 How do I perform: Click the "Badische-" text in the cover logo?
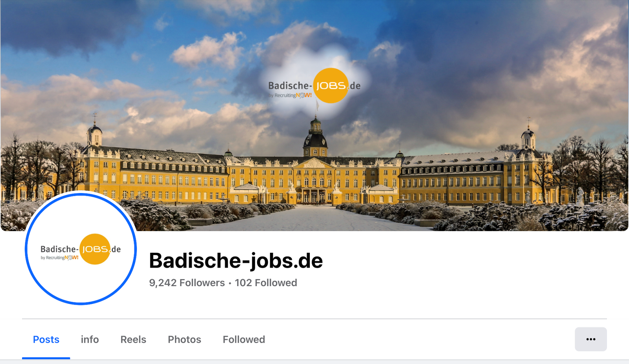click(x=290, y=85)
